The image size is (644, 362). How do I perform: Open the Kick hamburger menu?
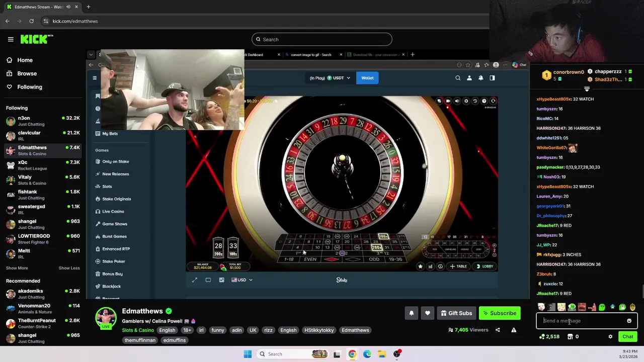(11, 39)
